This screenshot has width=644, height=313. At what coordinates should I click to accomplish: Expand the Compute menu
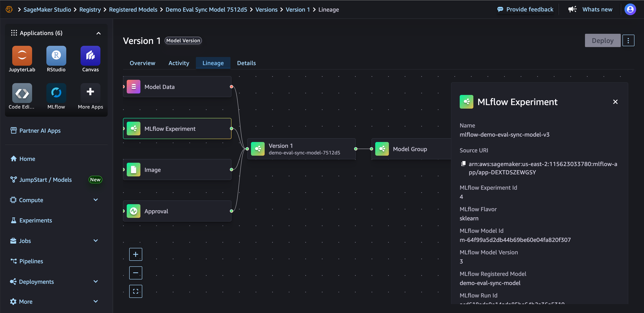coord(95,200)
